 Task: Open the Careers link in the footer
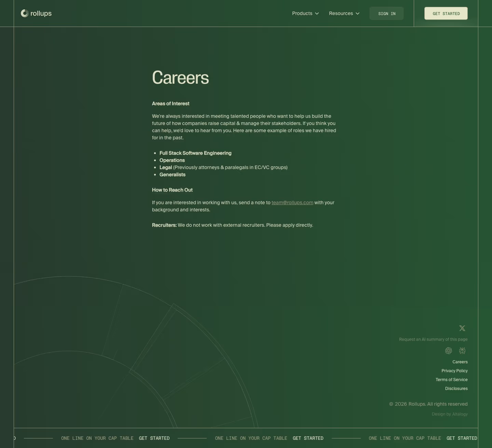coord(460,362)
